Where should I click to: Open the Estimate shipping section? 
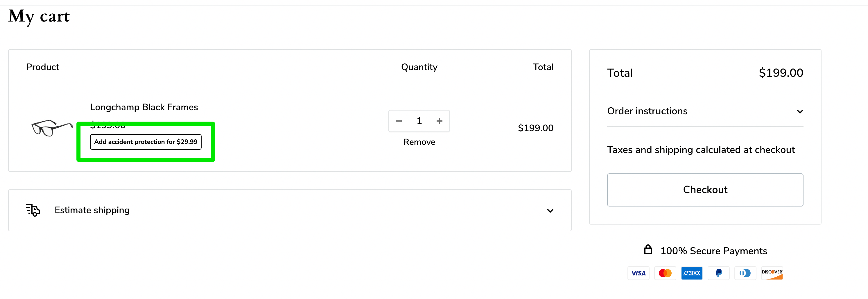(92, 210)
